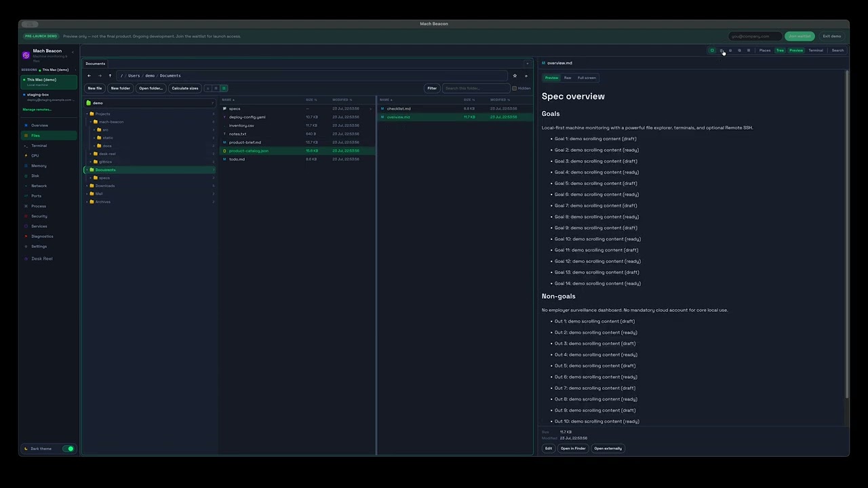Image resolution: width=868 pixels, height=488 pixels.
Task: Click the New file button
Action: point(95,88)
